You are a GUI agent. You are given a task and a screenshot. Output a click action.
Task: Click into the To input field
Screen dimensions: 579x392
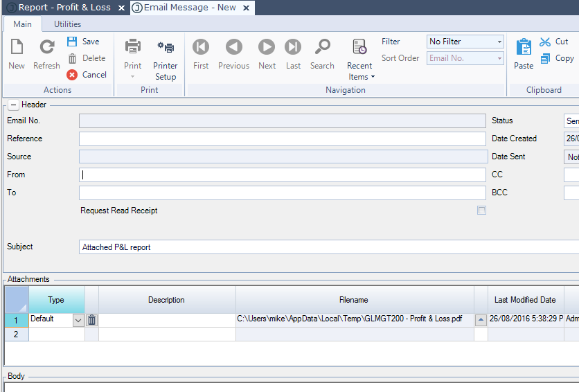click(x=282, y=193)
